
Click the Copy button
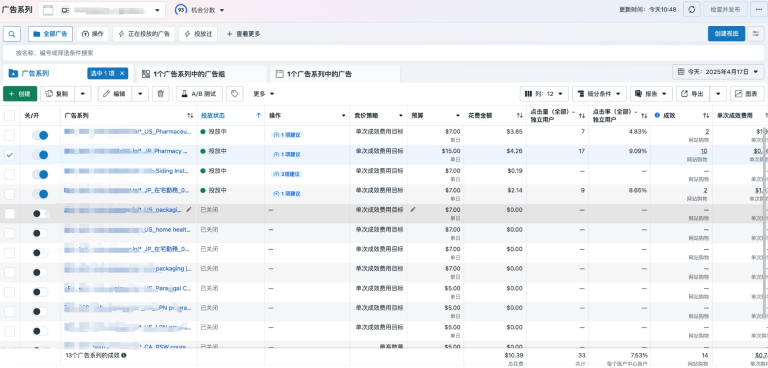coord(57,94)
